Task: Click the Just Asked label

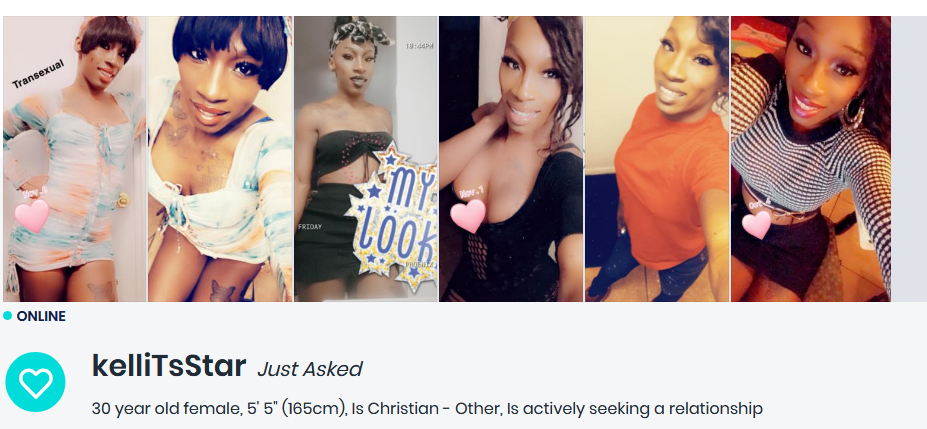Action: pyautogui.click(x=310, y=369)
